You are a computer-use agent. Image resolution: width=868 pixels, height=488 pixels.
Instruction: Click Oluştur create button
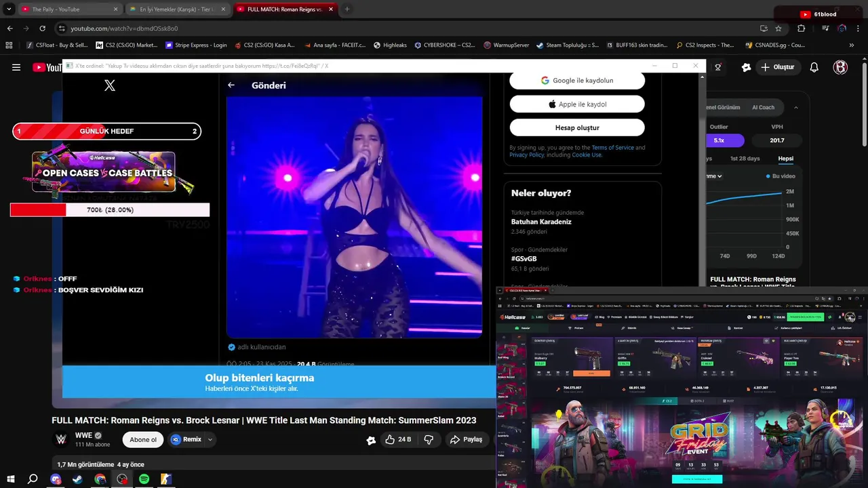coord(777,67)
